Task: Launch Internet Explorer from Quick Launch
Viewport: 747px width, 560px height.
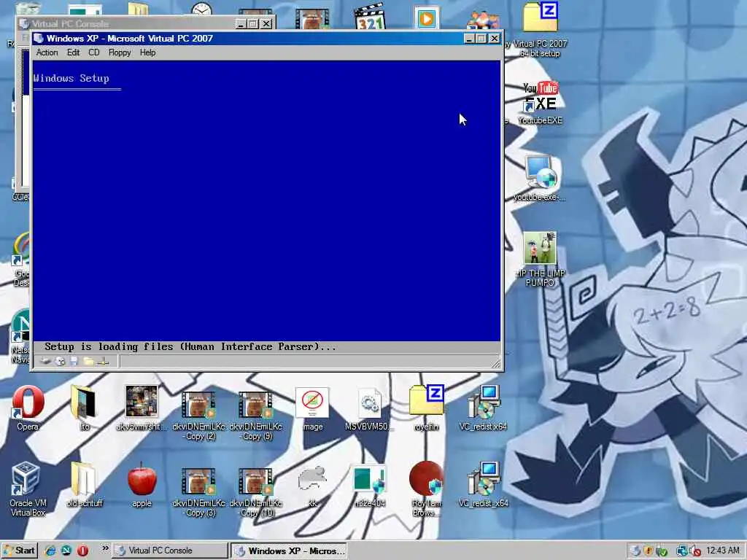Action: tap(50, 551)
